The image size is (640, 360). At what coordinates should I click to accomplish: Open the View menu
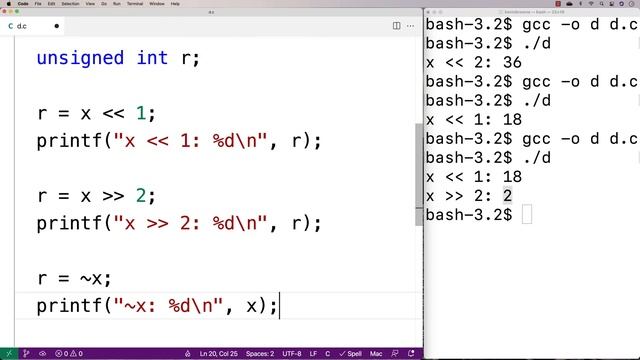[90, 4]
